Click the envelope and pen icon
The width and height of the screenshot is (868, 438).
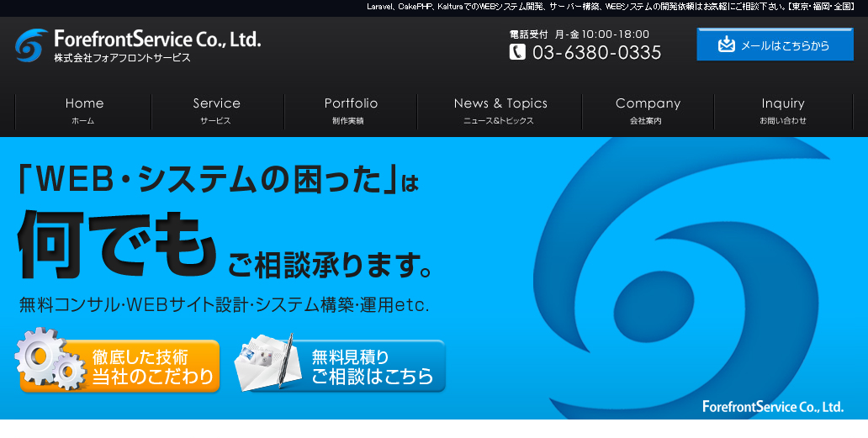(x=267, y=362)
